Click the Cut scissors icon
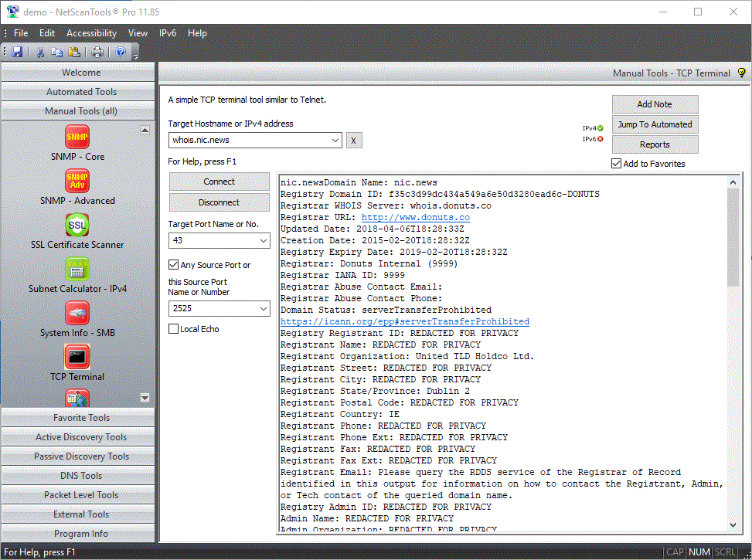752x560 pixels. coord(40,52)
